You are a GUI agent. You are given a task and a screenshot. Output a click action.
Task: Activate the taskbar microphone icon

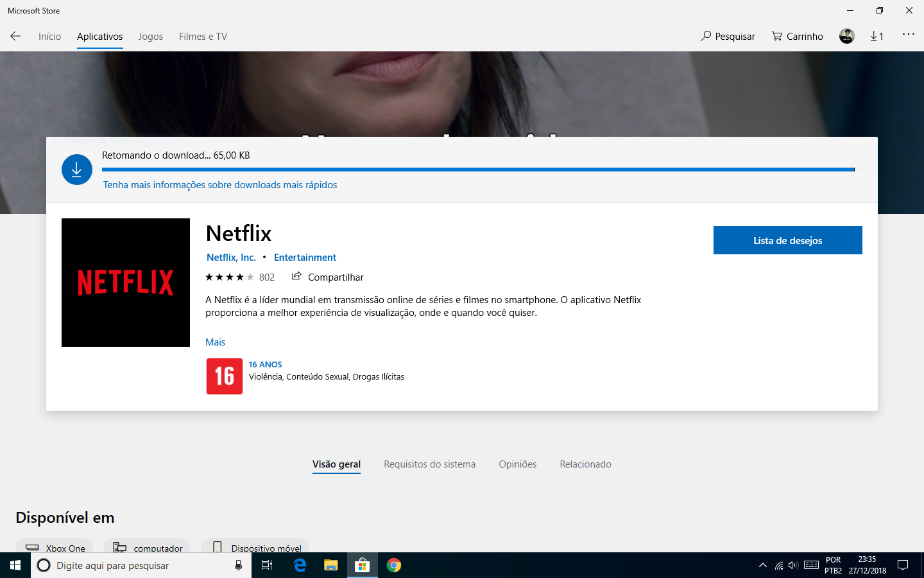238,565
